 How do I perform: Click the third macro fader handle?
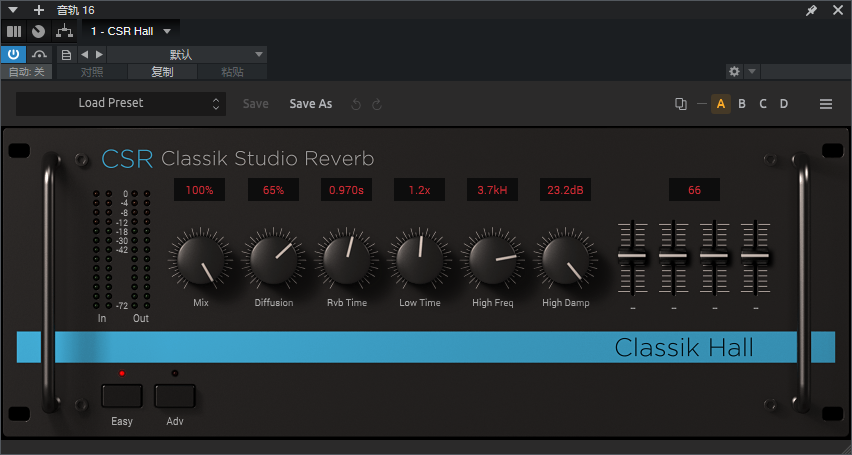click(714, 255)
